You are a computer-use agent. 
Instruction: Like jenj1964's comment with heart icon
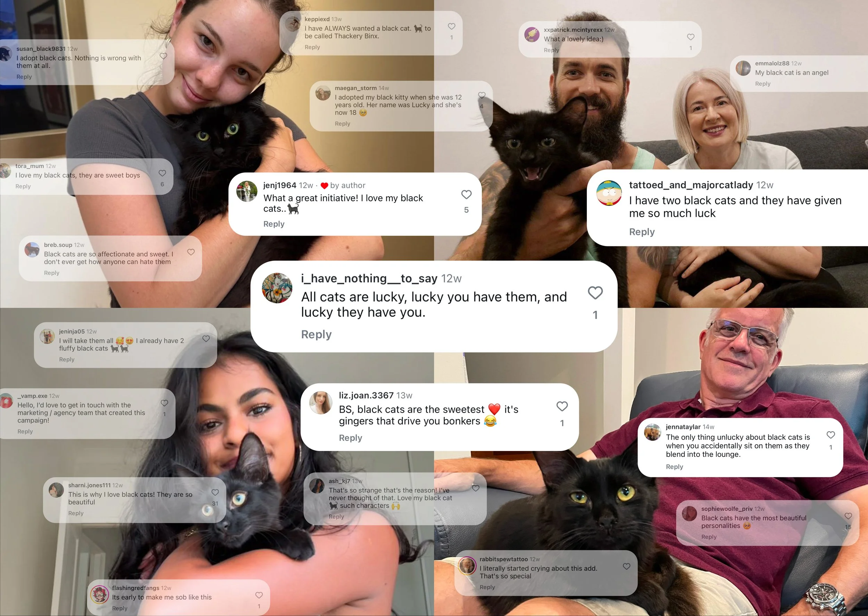pos(466,194)
